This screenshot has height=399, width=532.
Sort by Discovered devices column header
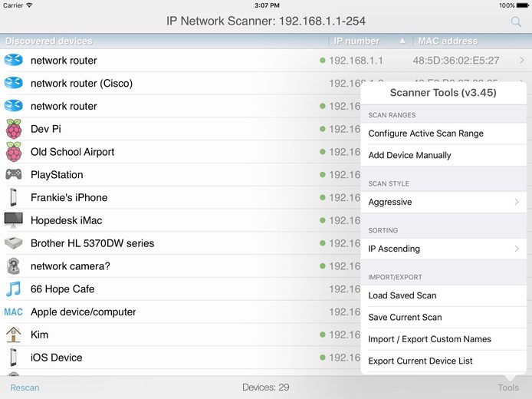[49, 41]
